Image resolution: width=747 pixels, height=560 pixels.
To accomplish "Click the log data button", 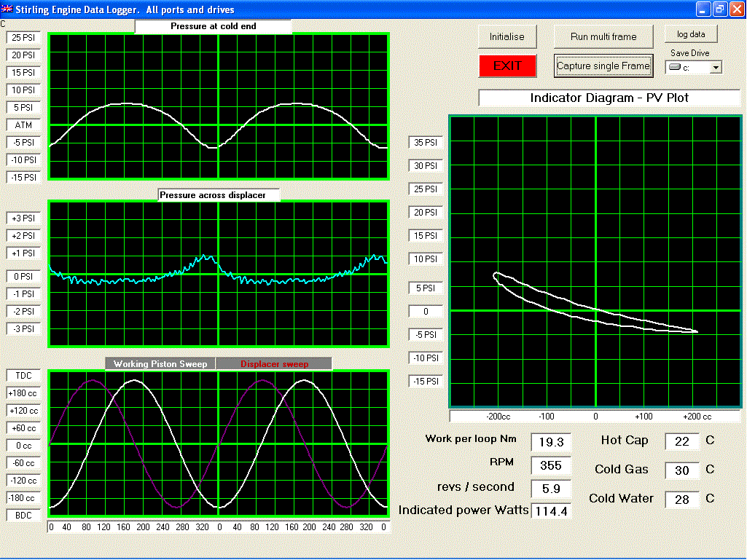I will pyautogui.click(x=691, y=34).
